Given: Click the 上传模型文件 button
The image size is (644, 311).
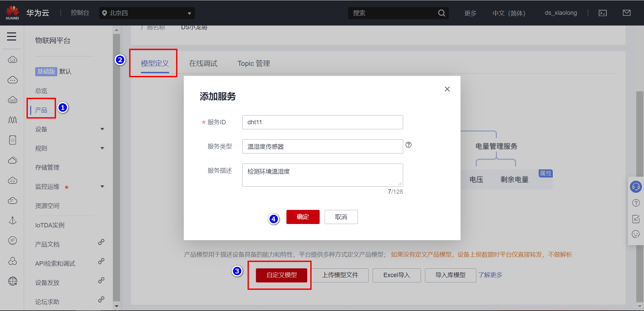Looking at the screenshot, I should pyautogui.click(x=340, y=275).
